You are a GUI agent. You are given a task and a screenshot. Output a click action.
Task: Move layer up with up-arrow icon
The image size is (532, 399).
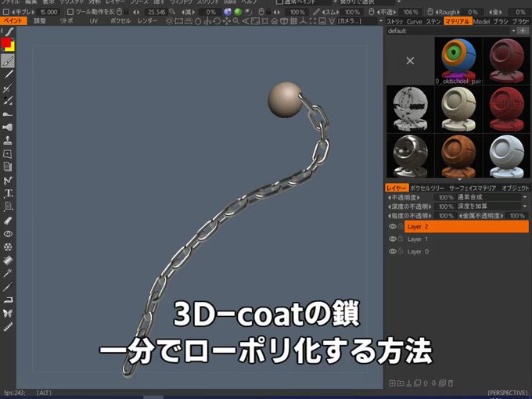426,383
